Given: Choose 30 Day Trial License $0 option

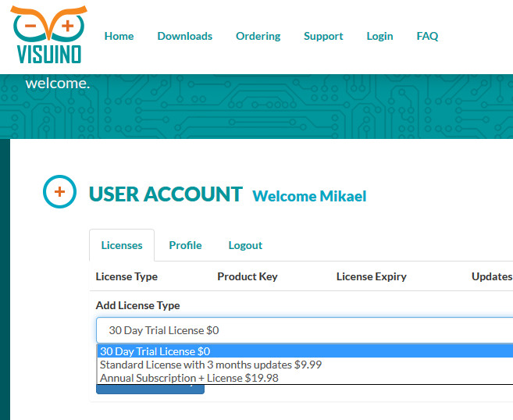Looking at the screenshot, I should [305, 351].
